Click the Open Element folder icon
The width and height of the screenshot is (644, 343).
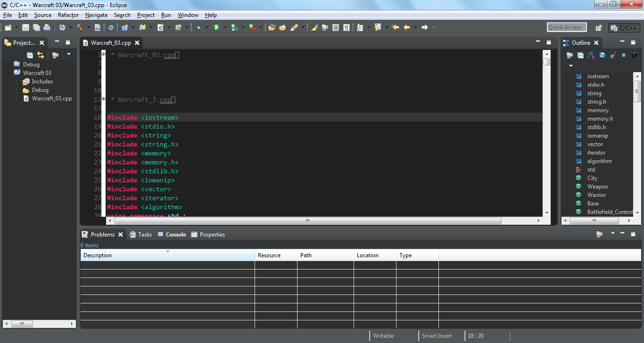click(x=272, y=27)
